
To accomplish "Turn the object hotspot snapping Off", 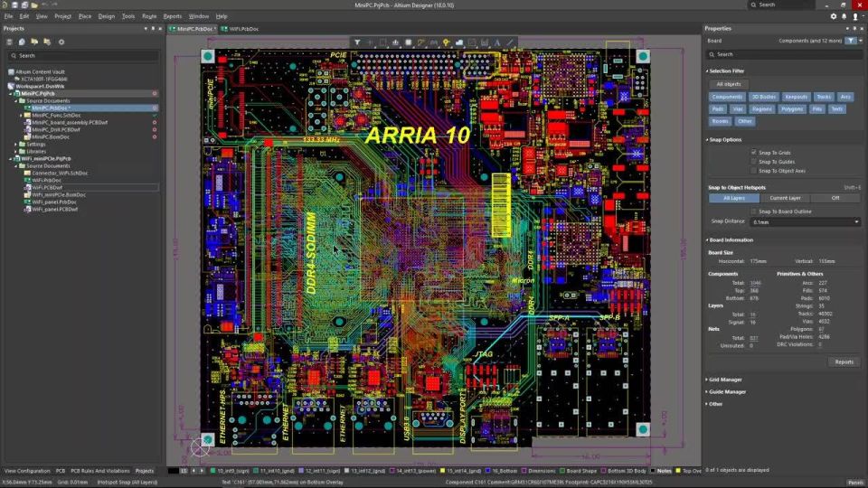I will point(835,198).
